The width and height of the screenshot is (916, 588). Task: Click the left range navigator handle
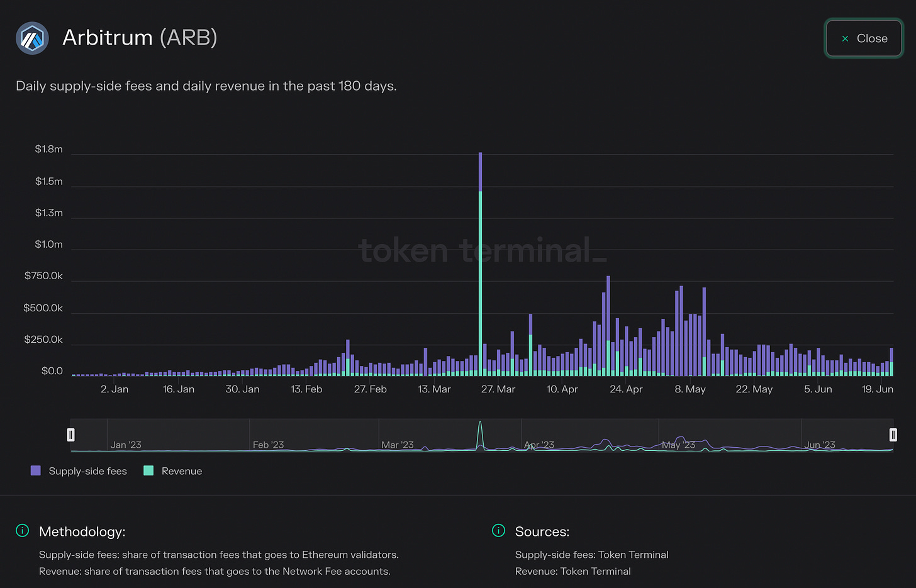(71, 435)
